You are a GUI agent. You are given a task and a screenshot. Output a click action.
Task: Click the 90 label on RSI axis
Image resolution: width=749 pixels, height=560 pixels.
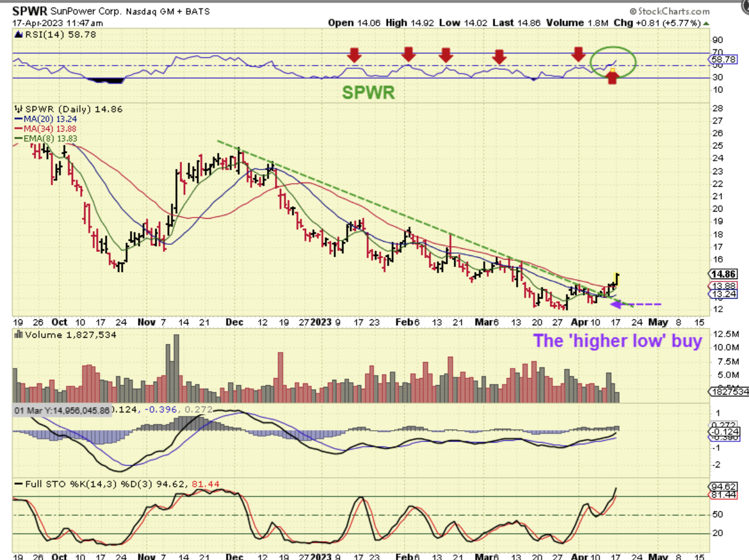click(x=716, y=40)
